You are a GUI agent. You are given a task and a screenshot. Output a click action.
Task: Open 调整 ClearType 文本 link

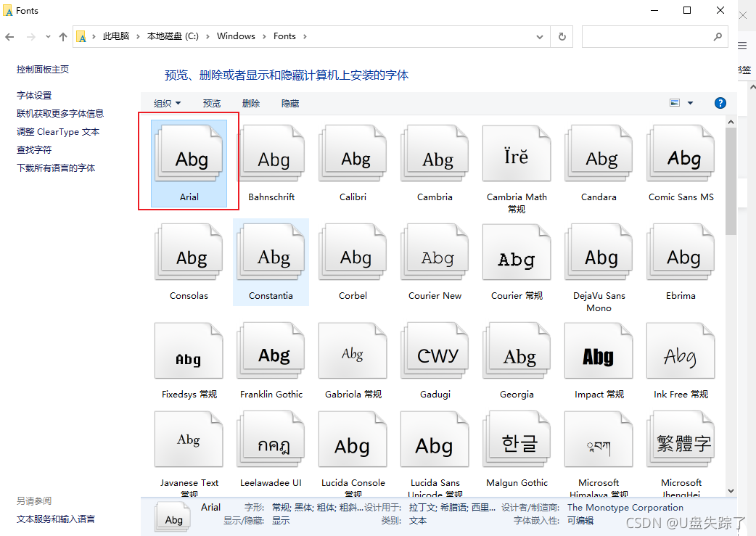[x=58, y=131]
